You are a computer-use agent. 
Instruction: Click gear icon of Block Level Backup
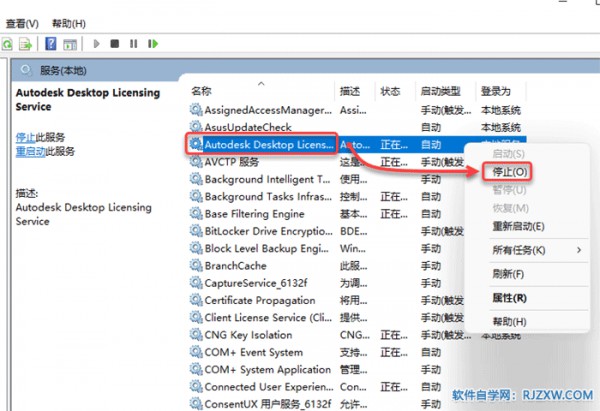point(196,248)
